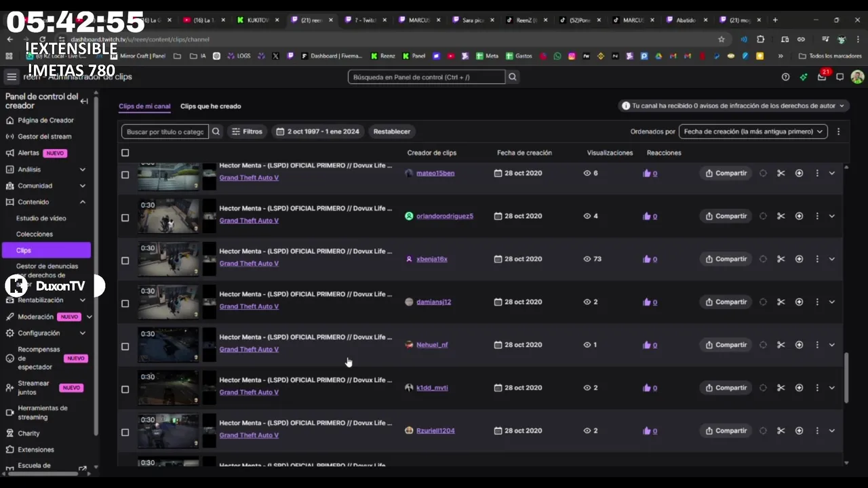
Task: Edit the Rzuriell1204 clip with scissors
Action: click(x=781, y=430)
